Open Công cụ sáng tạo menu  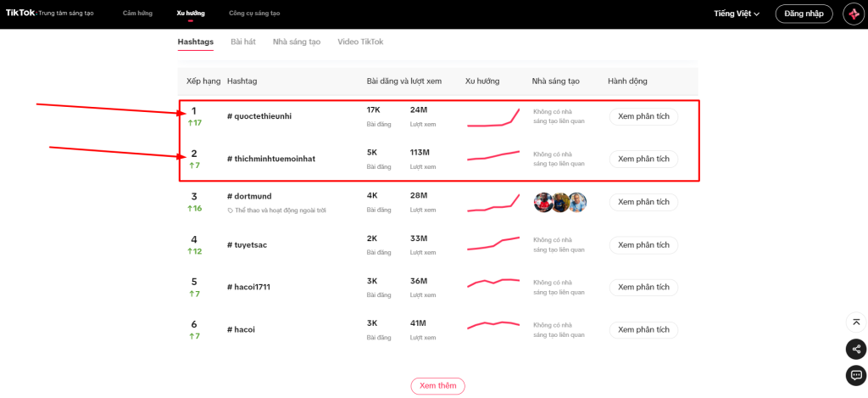point(254,14)
